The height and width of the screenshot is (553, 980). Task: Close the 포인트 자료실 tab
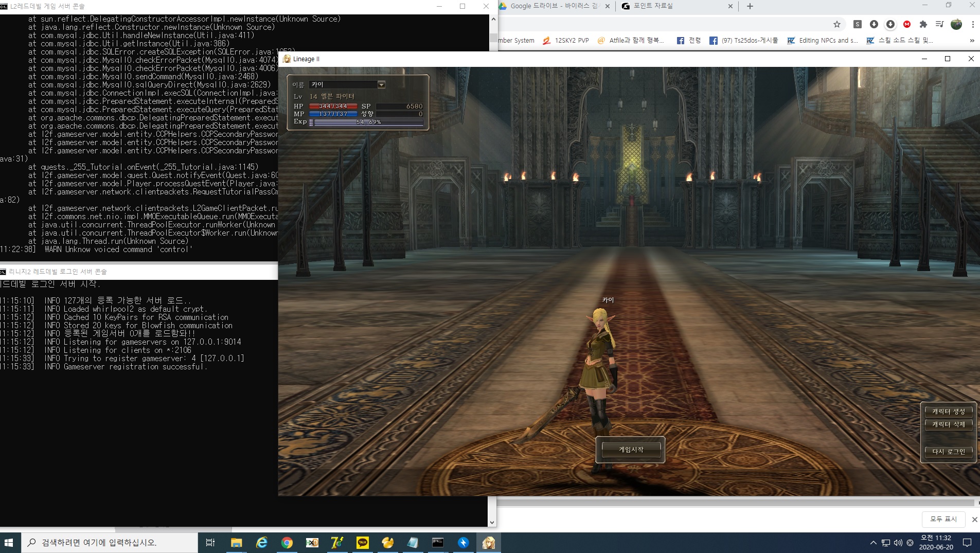tap(730, 6)
